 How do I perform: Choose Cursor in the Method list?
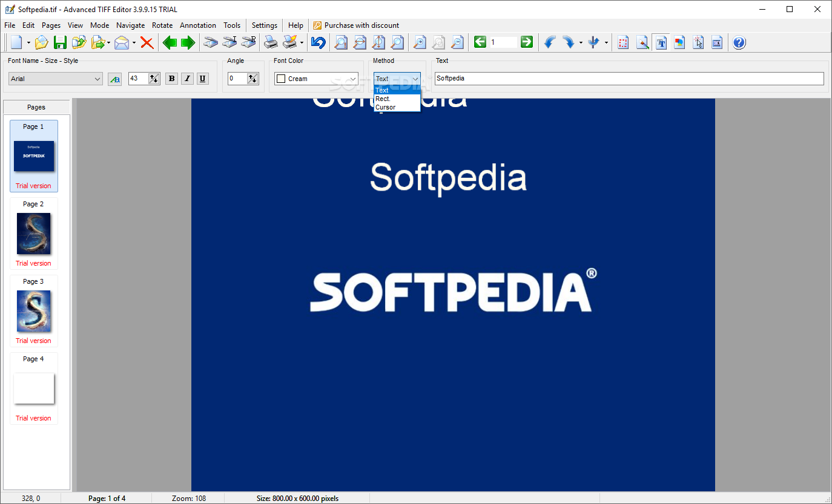[397, 107]
